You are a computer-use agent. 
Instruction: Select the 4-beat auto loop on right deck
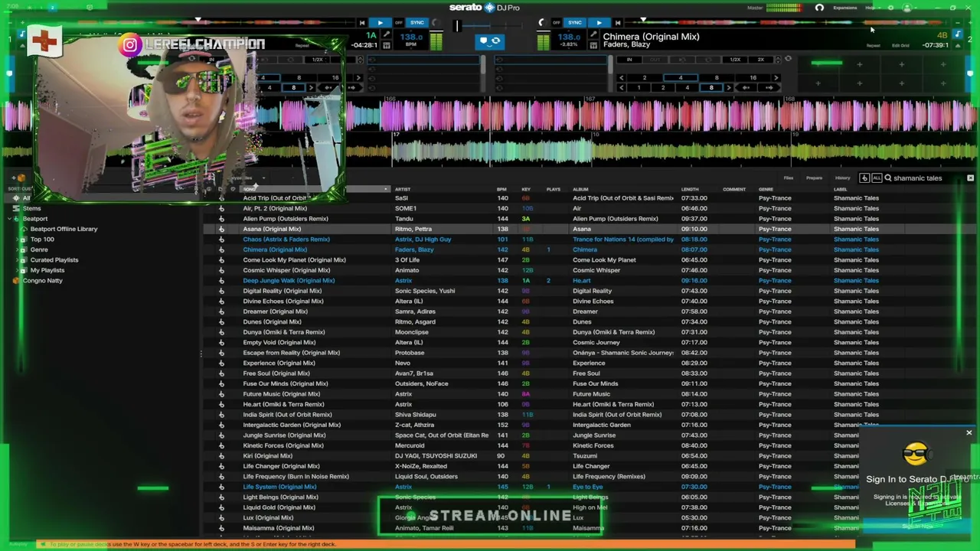(x=680, y=77)
